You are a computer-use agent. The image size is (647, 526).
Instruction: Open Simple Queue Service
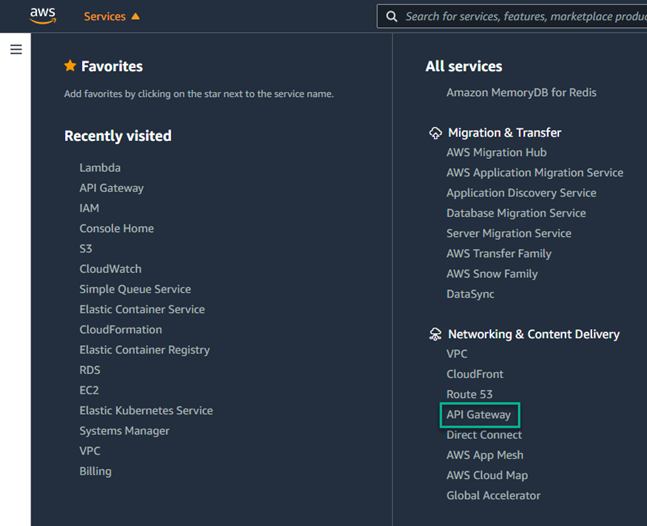point(135,289)
